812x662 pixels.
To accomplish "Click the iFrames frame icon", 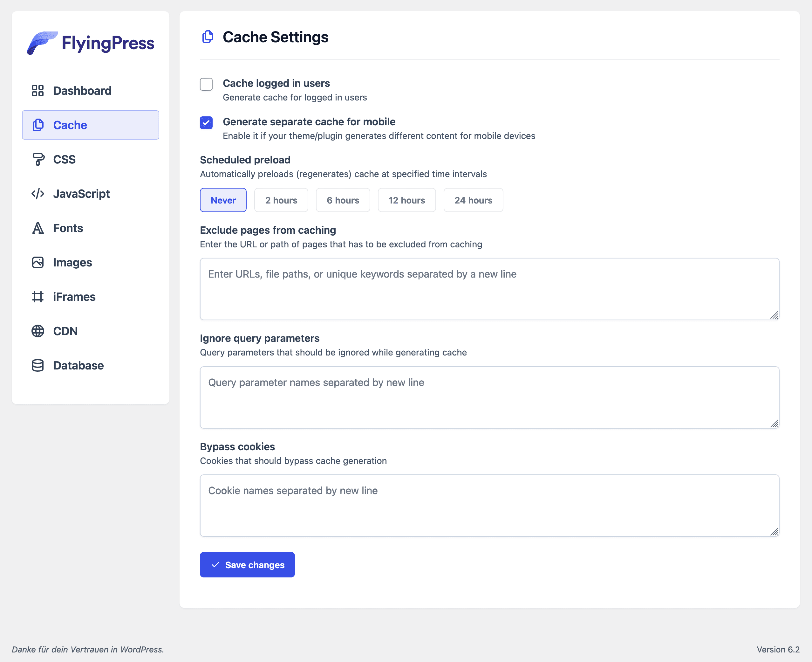I will 38,297.
